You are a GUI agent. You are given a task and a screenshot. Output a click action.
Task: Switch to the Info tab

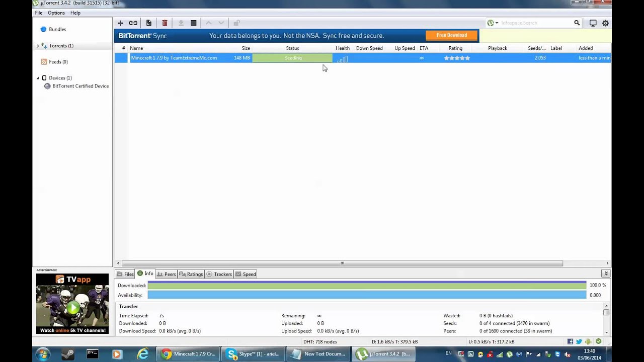pyautogui.click(x=145, y=274)
